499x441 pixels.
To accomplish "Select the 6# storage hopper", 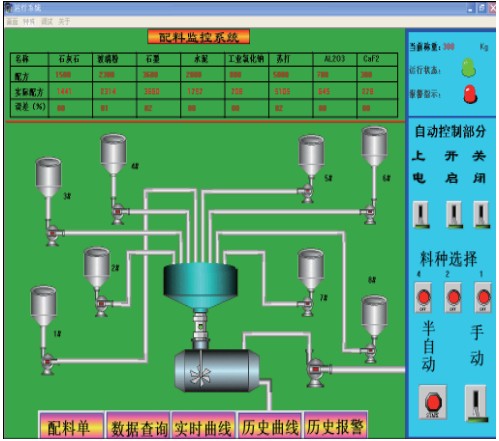I will coord(374,147).
